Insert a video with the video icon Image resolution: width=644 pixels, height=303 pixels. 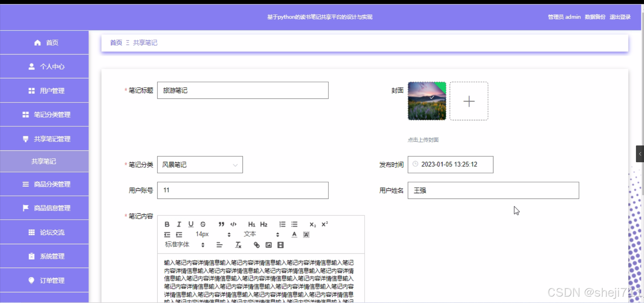(280, 245)
